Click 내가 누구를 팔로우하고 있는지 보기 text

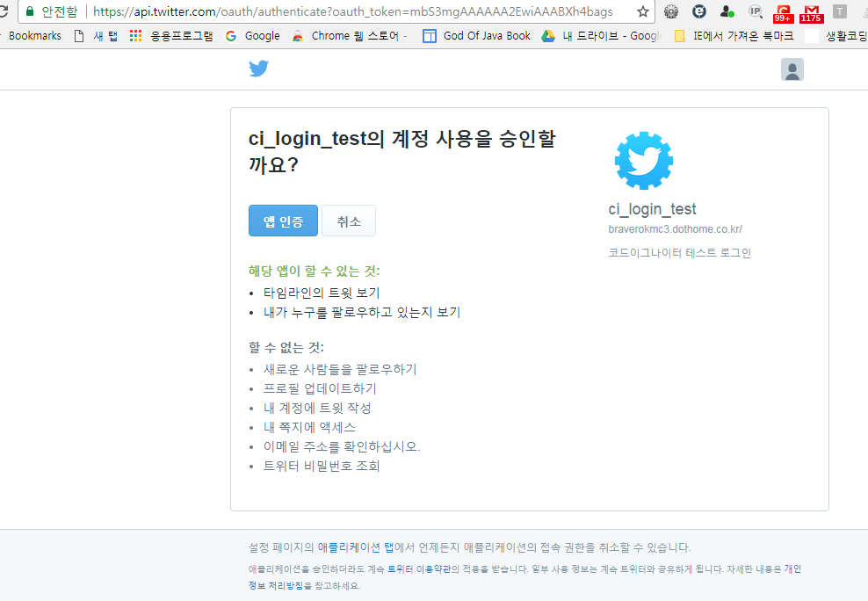[x=362, y=312]
